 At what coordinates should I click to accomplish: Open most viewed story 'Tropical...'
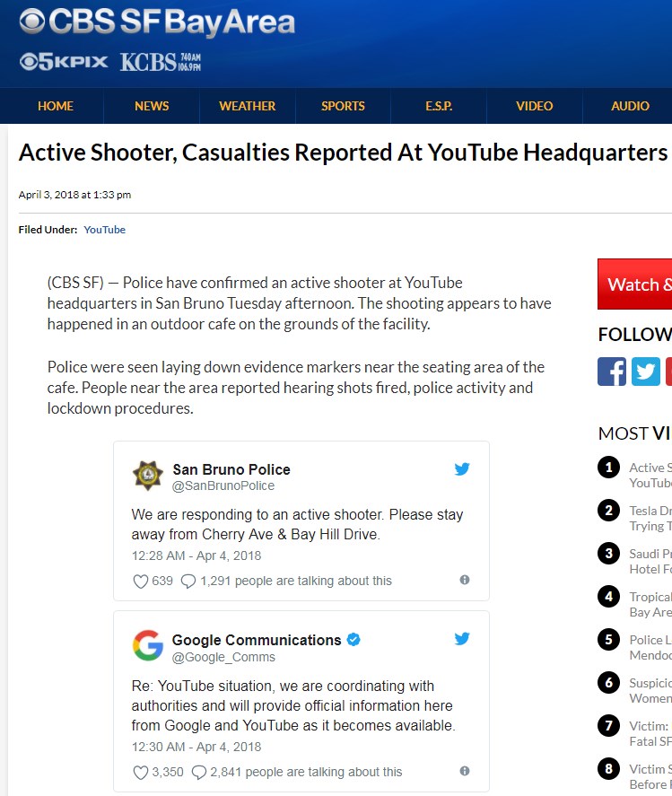[650, 604]
